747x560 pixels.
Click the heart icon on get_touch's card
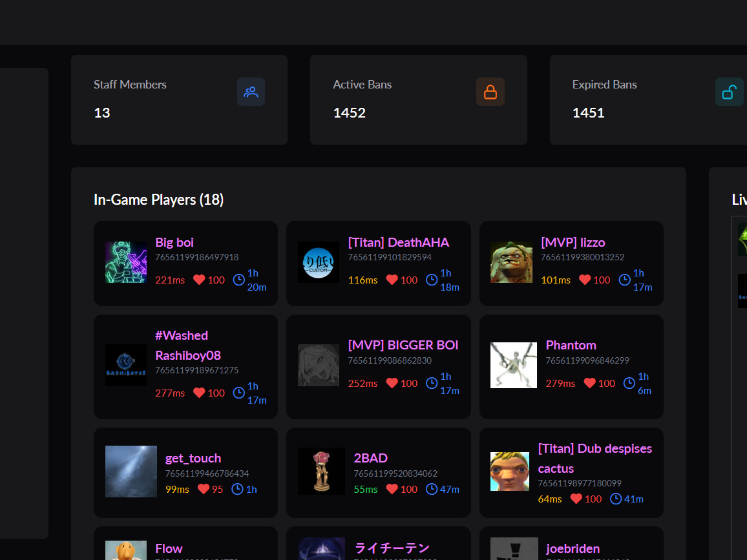[x=204, y=489]
